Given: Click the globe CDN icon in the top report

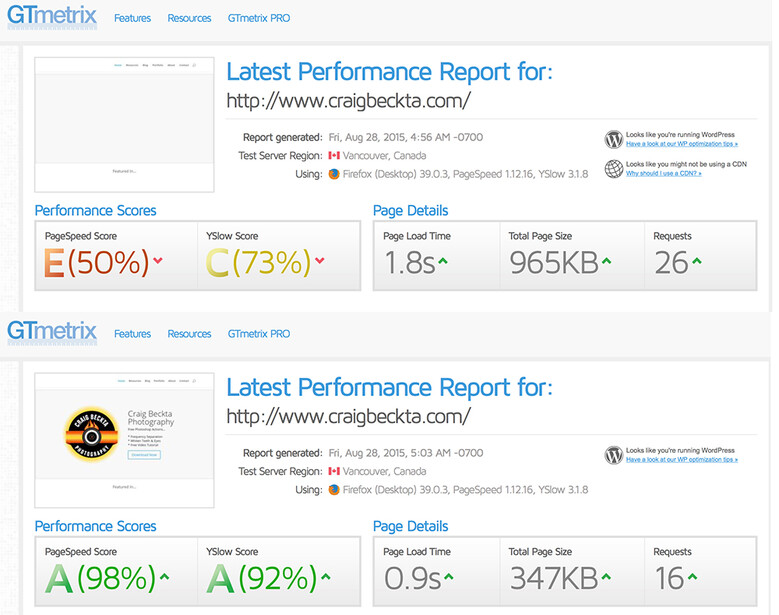Looking at the screenshot, I should (614, 169).
